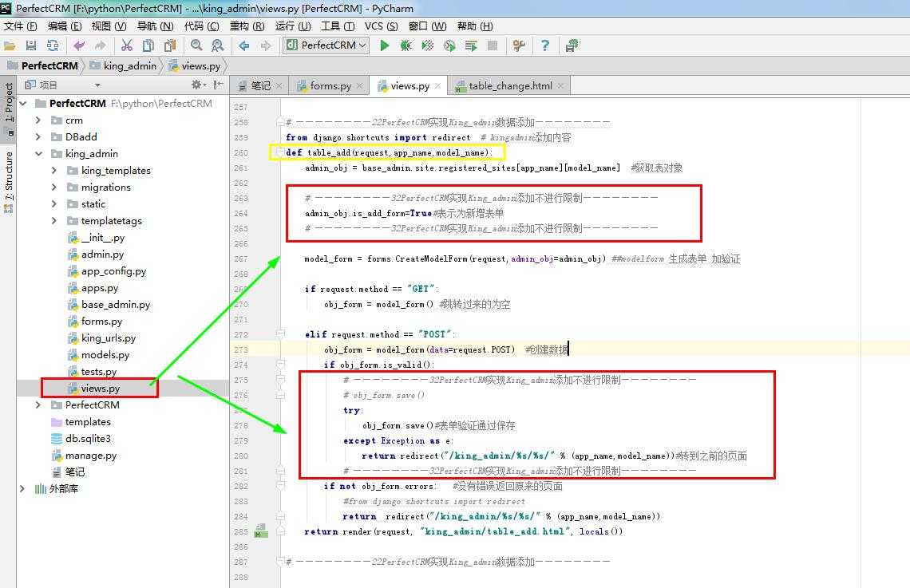Click the Open folder toolbar icon
This screenshot has height=588, width=910.
tap(10, 45)
